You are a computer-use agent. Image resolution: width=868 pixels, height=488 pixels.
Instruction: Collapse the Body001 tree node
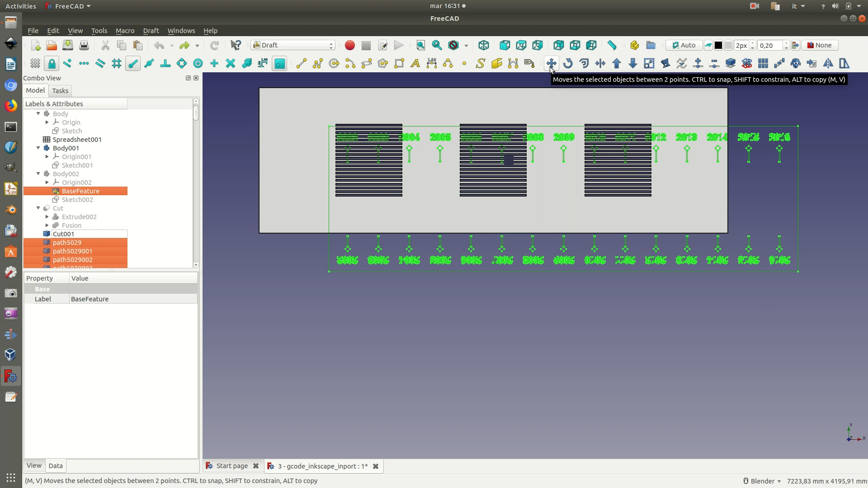38,148
